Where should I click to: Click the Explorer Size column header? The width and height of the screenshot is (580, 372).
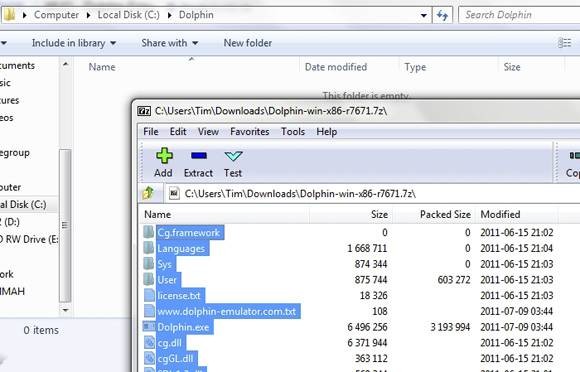coord(531,67)
